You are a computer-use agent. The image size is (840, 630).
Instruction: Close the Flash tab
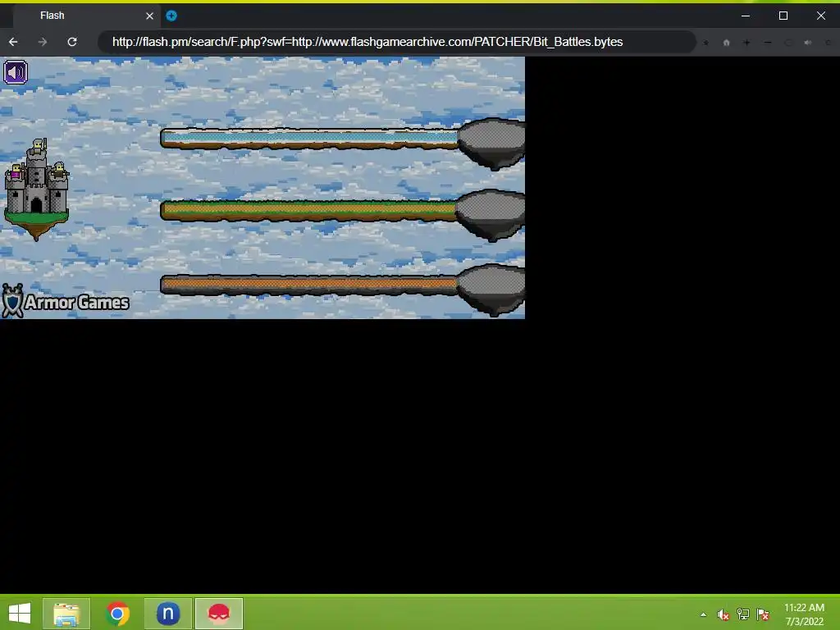point(149,16)
